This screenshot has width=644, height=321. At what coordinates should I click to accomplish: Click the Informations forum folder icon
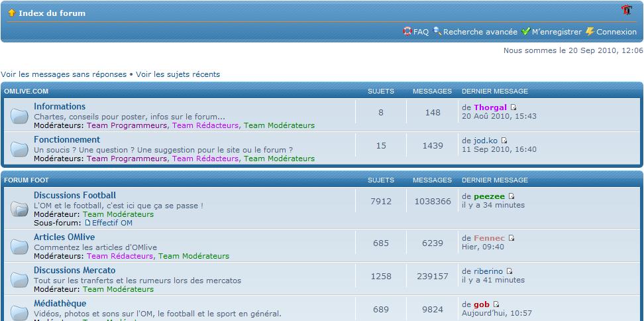click(x=19, y=116)
